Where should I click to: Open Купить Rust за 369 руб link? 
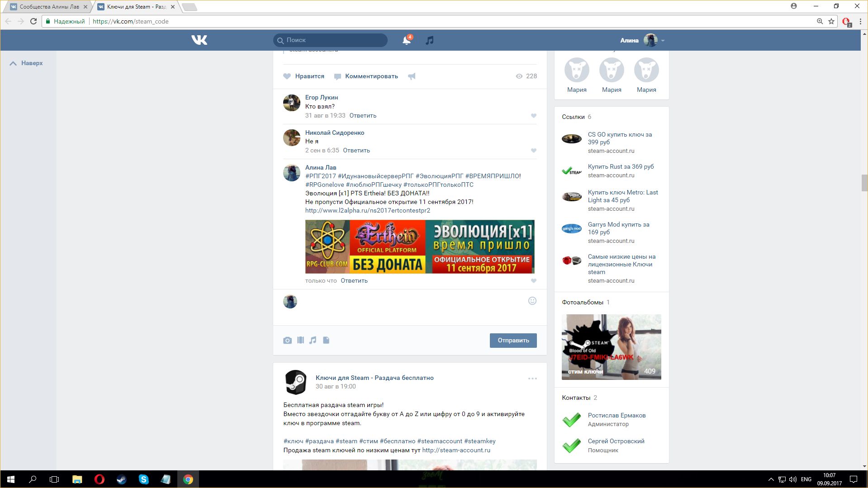[621, 167]
